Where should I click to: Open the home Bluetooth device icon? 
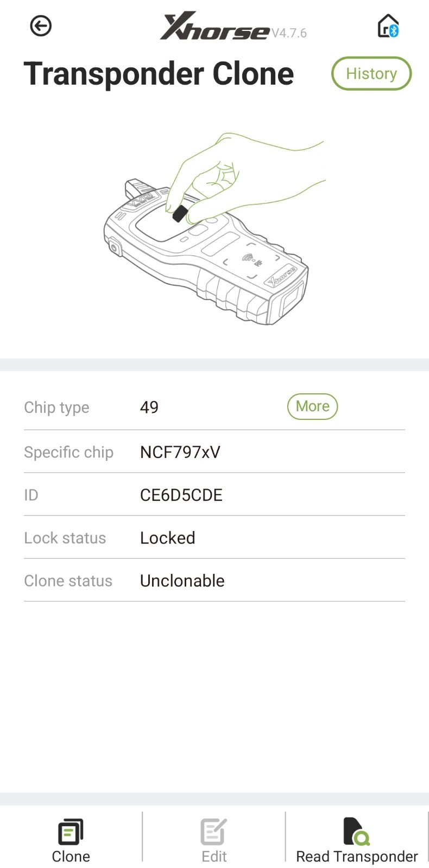(x=388, y=26)
